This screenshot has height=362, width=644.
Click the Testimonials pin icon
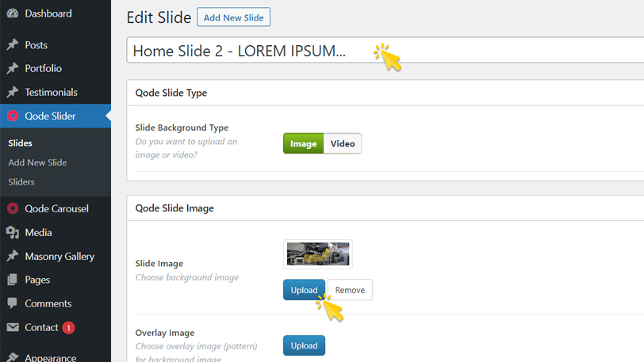point(13,93)
